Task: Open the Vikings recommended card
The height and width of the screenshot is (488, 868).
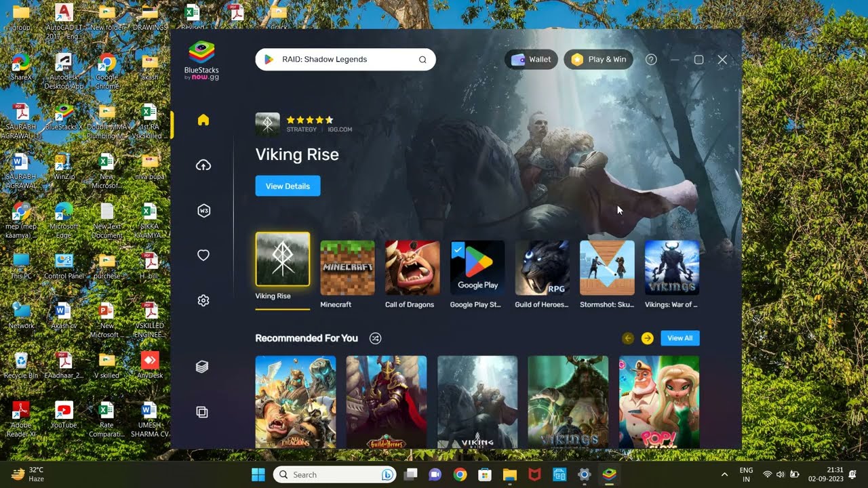Action: [x=568, y=402]
